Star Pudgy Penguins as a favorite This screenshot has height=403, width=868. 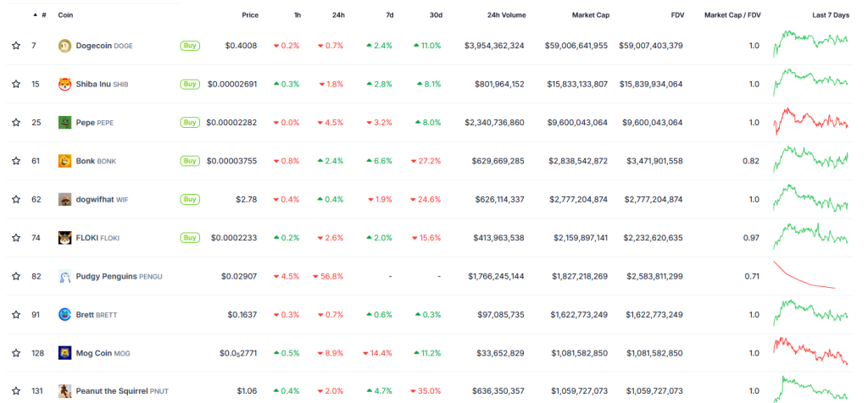(x=16, y=276)
